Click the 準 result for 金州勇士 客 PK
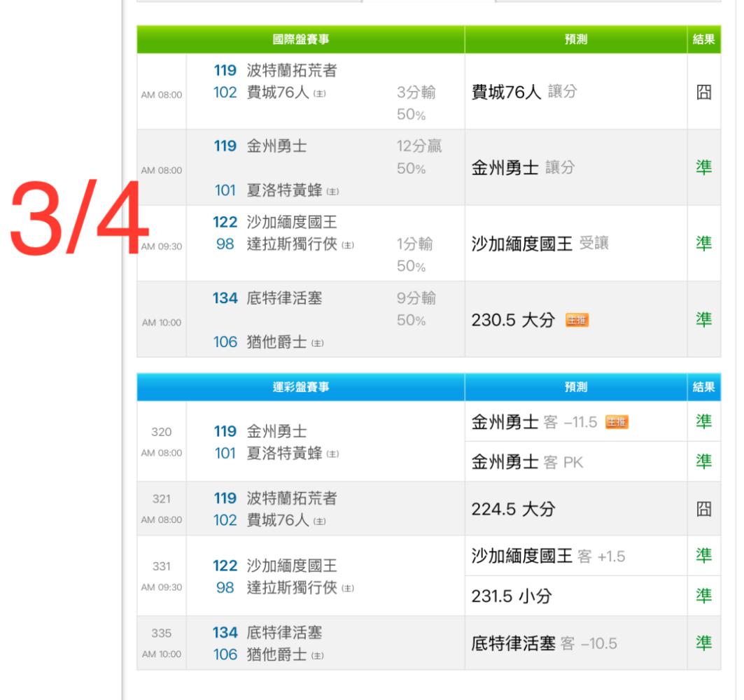The height and width of the screenshot is (700, 744). [x=703, y=461]
